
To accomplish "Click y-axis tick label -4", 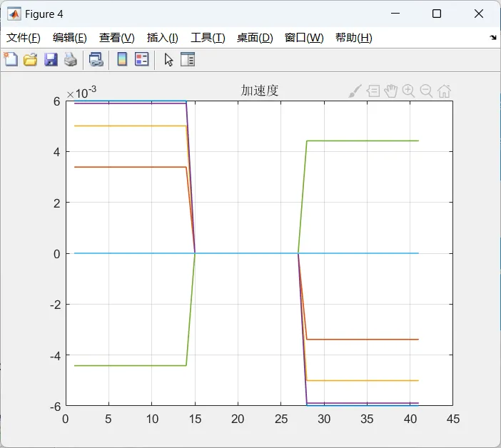I will click(55, 356).
